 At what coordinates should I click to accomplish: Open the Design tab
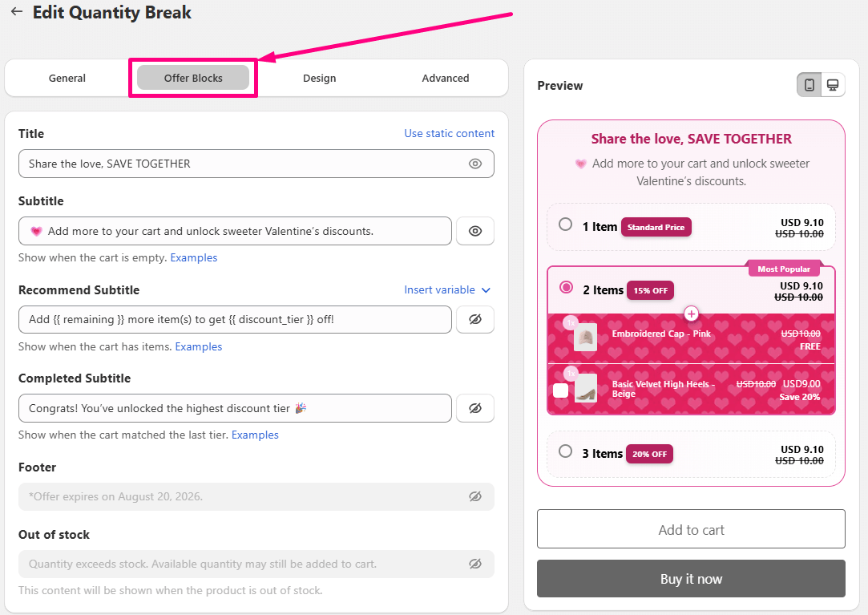319,78
